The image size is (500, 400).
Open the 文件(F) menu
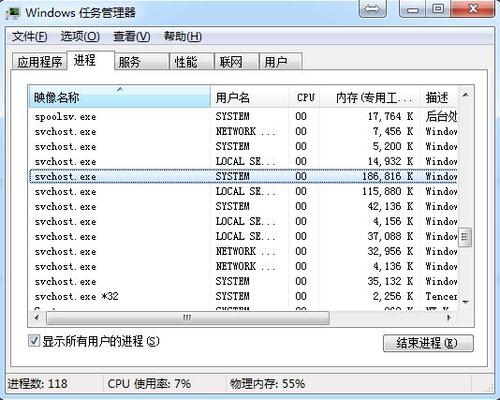point(30,36)
